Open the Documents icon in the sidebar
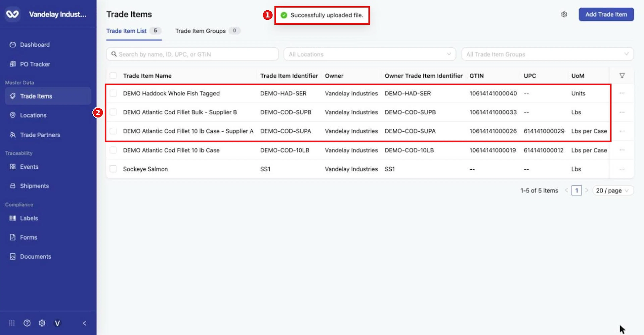The height and width of the screenshot is (335, 644). click(x=13, y=256)
